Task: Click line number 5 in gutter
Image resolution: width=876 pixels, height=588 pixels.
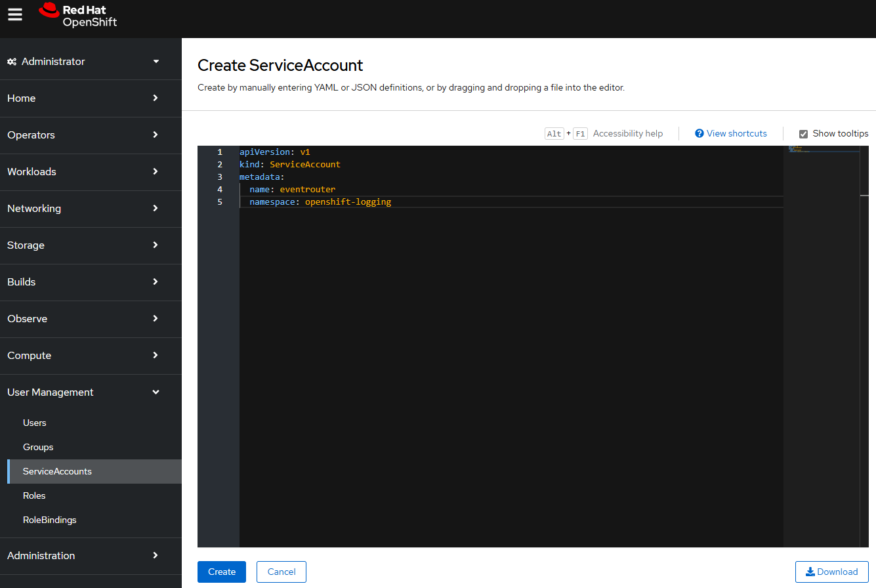Action: (x=220, y=202)
